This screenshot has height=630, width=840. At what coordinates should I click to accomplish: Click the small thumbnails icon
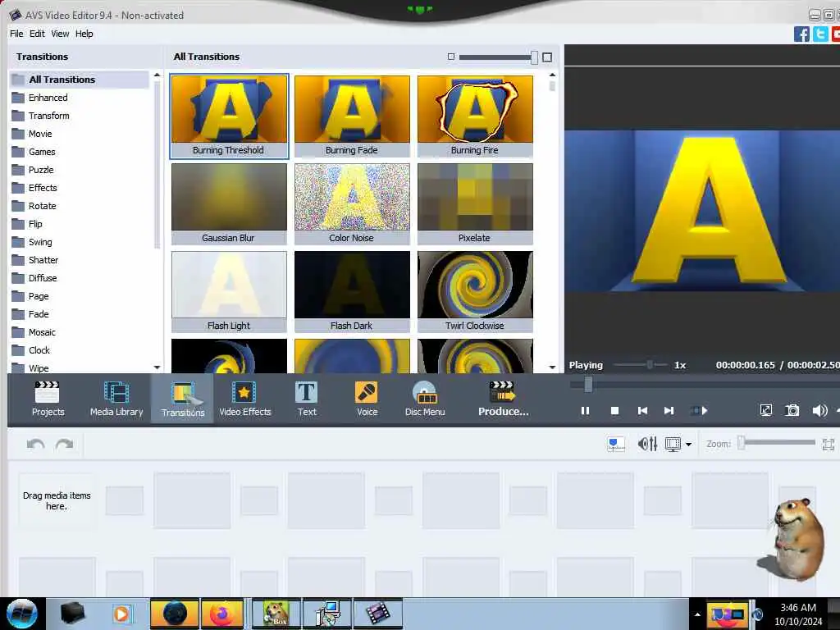tap(451, 57)
